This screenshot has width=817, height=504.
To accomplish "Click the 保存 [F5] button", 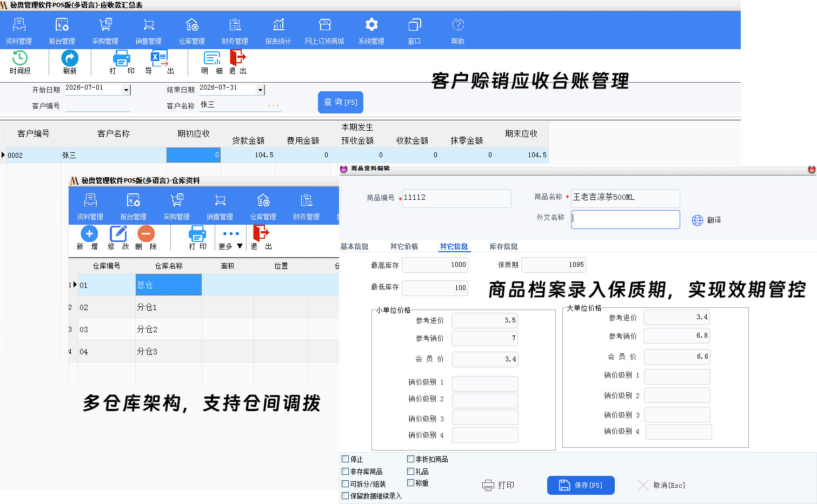I will [581, 485].
